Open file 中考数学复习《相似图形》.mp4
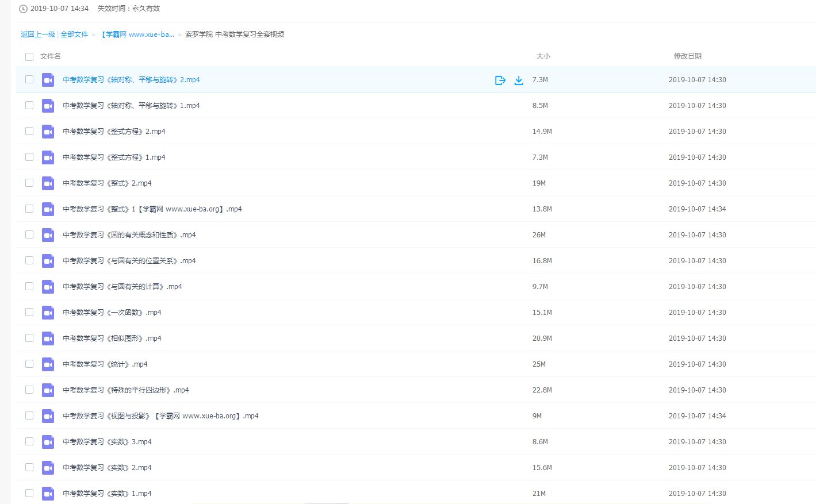 click(x=112, y=338)
